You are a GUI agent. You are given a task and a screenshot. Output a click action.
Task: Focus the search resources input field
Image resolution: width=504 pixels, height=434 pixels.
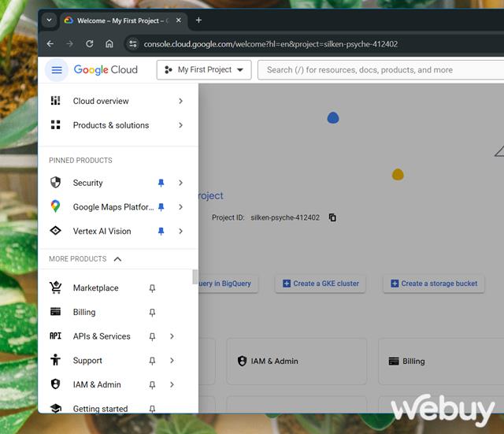(x=381, y=70)
